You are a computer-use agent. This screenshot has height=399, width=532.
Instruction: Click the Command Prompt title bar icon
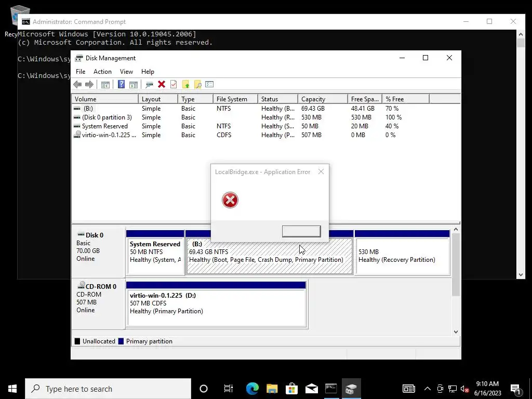(x=26, y=22)
